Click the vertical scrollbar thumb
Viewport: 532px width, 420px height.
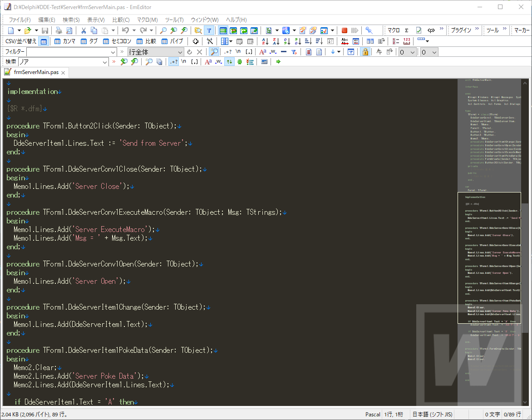[525, 268]
